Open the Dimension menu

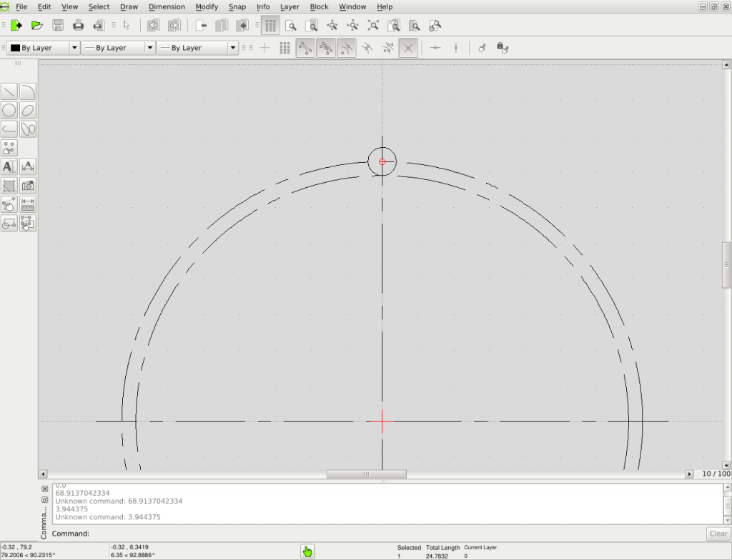167,6
